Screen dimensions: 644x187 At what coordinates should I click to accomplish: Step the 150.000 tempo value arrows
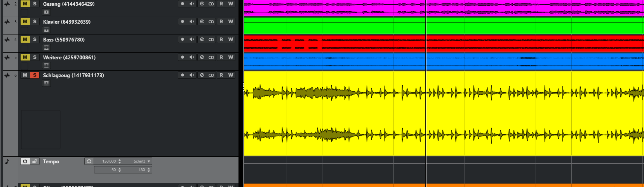[120, 161]
